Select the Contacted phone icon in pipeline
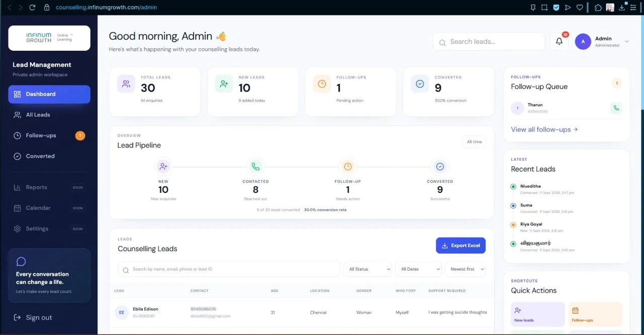The image size is (644, 335). coord(256,166)
